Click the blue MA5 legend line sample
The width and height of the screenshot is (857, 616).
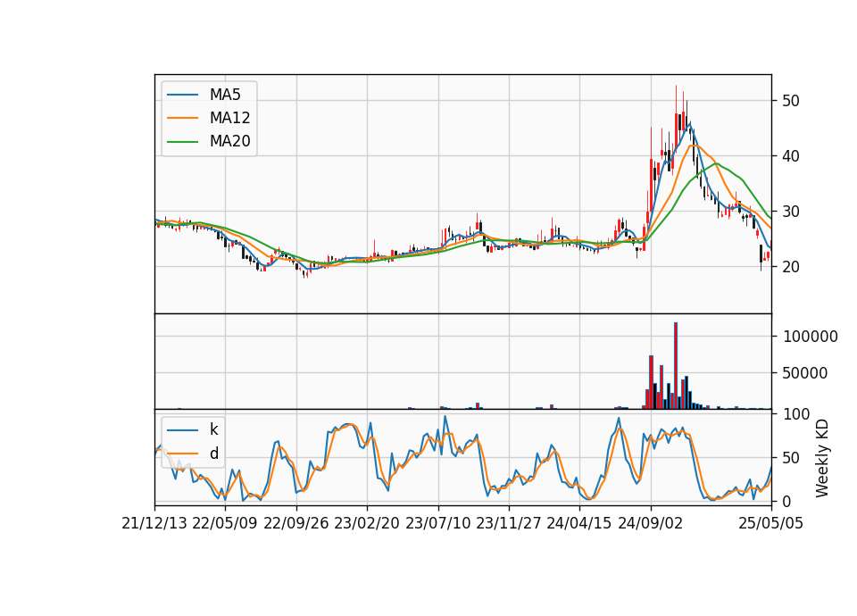coord(182,96)
